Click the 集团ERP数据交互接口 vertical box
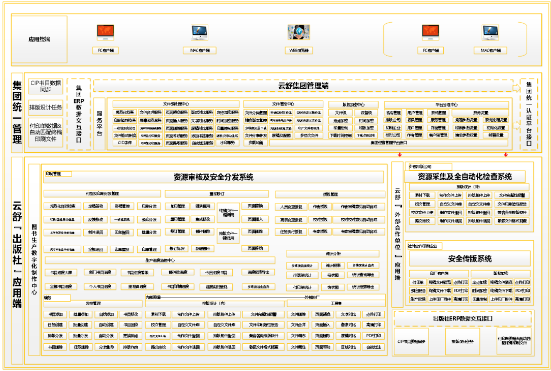 (x=79, y=114)
